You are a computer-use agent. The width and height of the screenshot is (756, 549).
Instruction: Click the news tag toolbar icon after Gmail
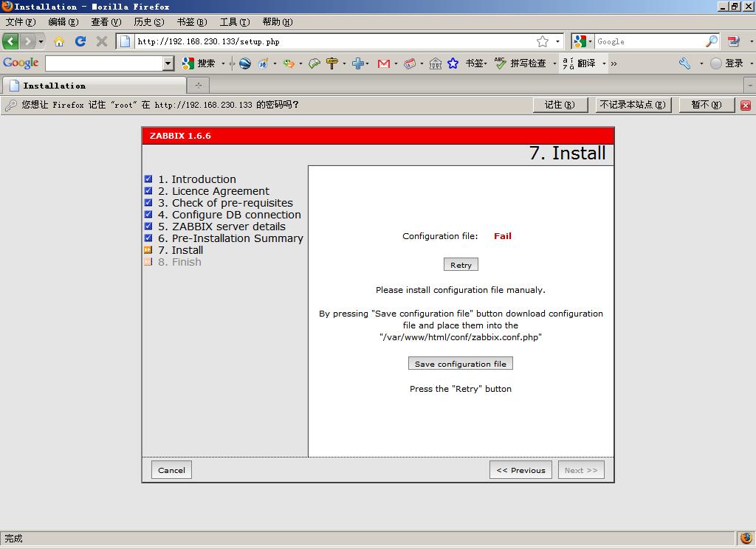[409, 63]
